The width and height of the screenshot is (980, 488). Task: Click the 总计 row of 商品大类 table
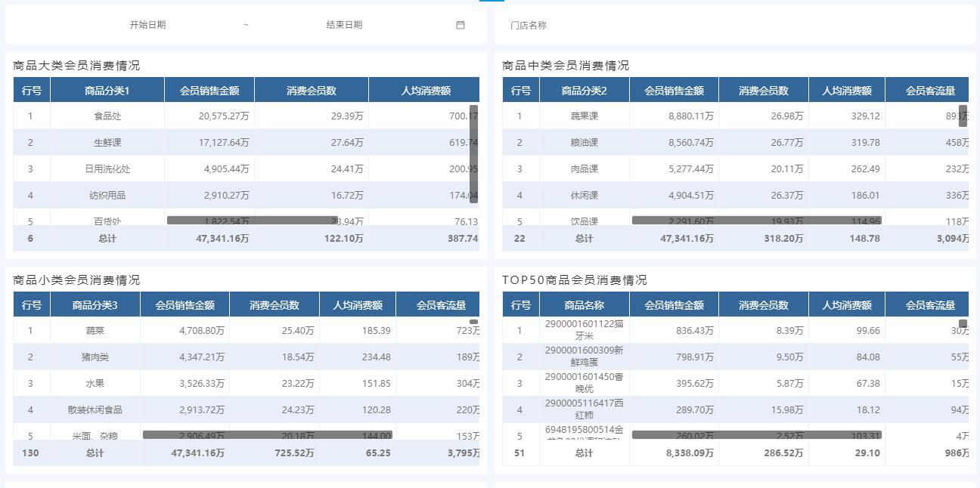pyautogui.click(x=106, y=237)
